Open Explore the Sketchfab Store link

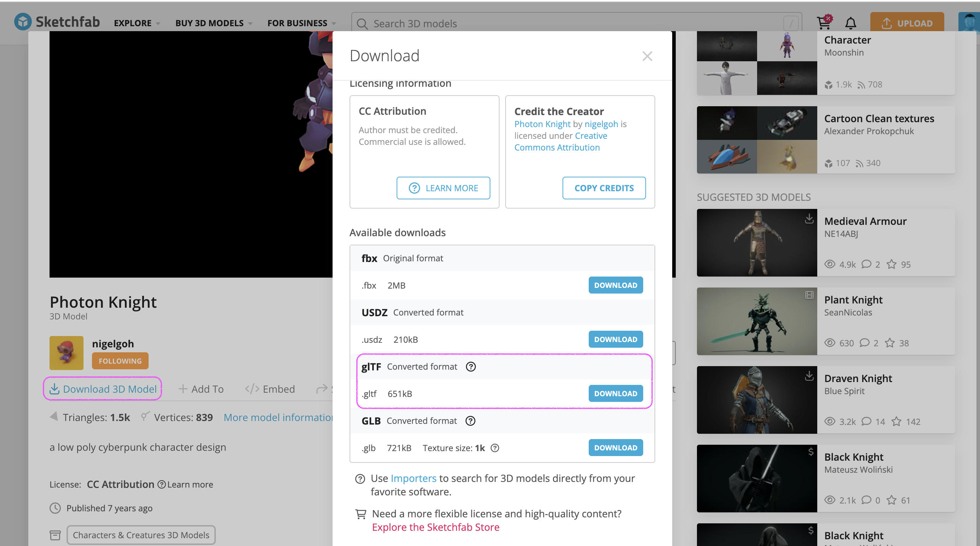(x=436, y=527)
